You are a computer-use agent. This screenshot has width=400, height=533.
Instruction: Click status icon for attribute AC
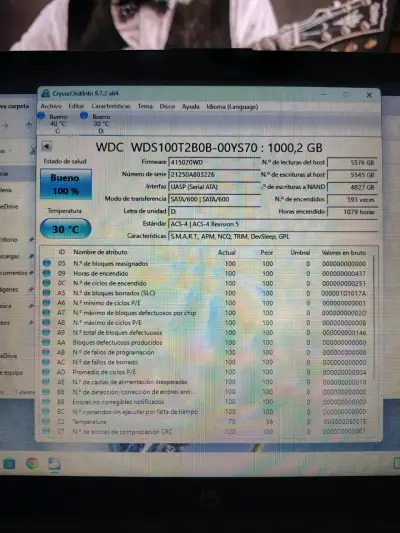[x=47, y=362]
